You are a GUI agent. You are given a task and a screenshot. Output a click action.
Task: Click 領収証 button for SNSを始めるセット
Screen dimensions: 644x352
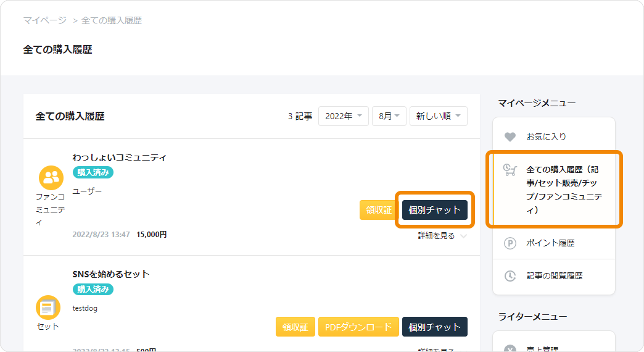[x=295, y=327]
